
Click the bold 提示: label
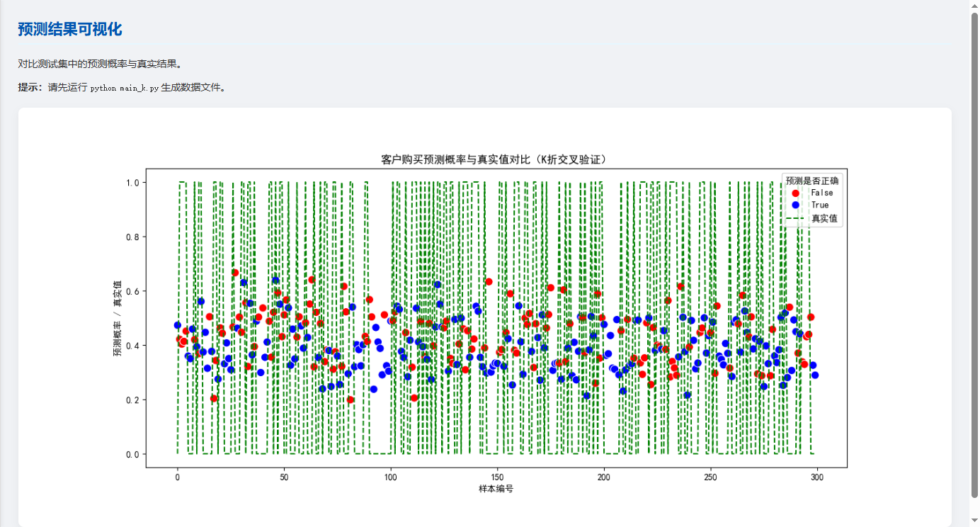pos(32,88)
